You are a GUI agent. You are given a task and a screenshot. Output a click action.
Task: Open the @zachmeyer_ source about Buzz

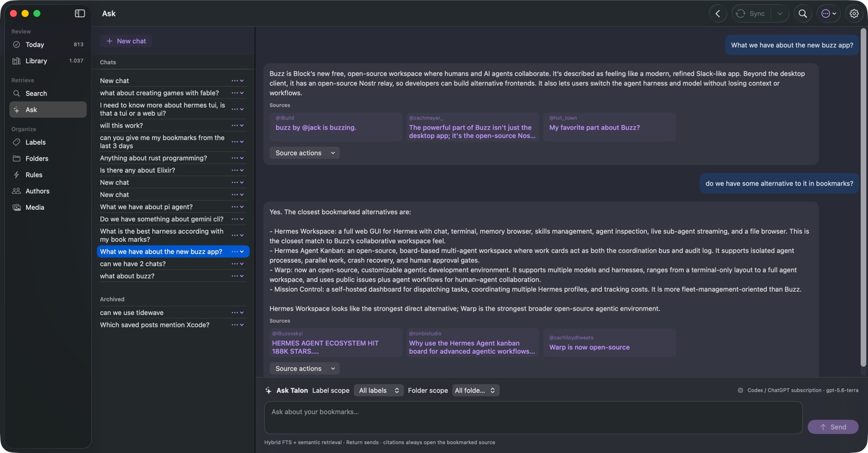[472, 127]
